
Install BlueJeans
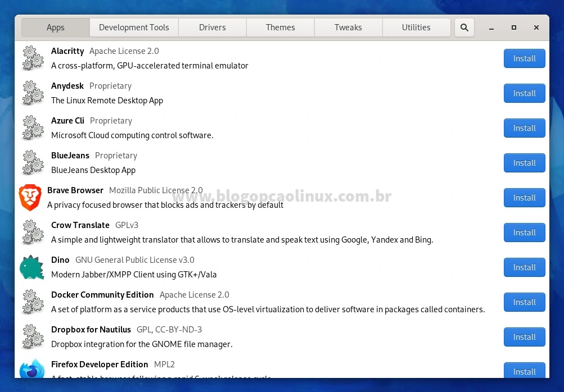pyautogui.click(x=525, y=163)
